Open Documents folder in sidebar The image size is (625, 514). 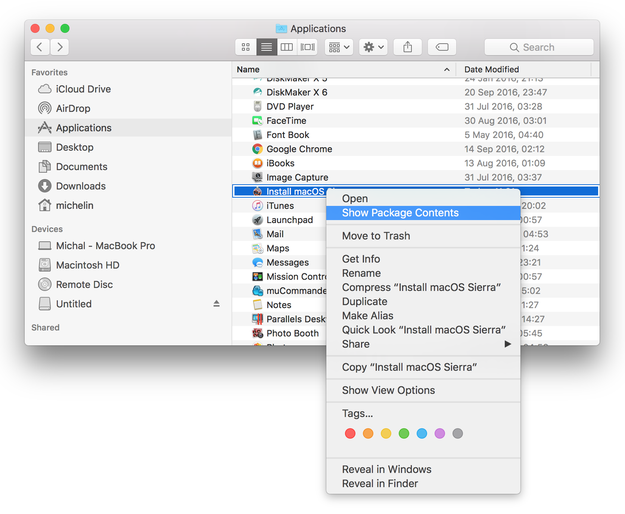pyautogui.click(x=128, y=167)
